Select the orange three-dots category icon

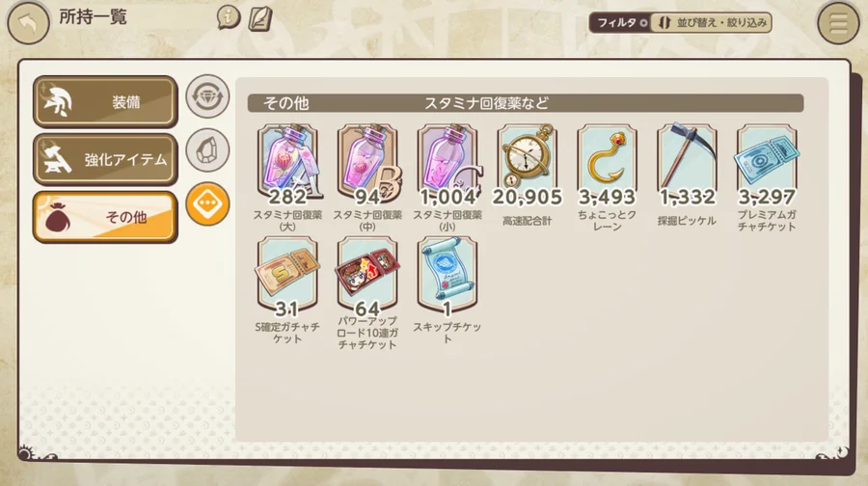(207, 203)
